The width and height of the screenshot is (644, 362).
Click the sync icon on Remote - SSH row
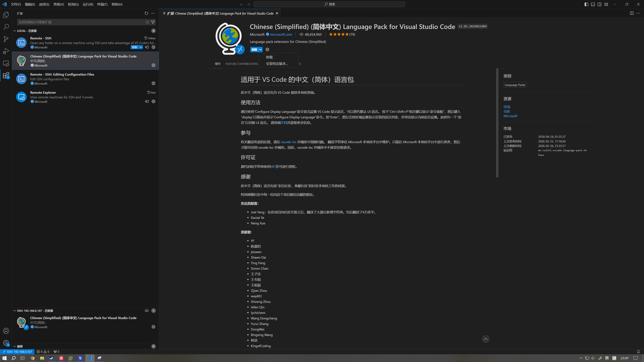(x=147, y=47)
